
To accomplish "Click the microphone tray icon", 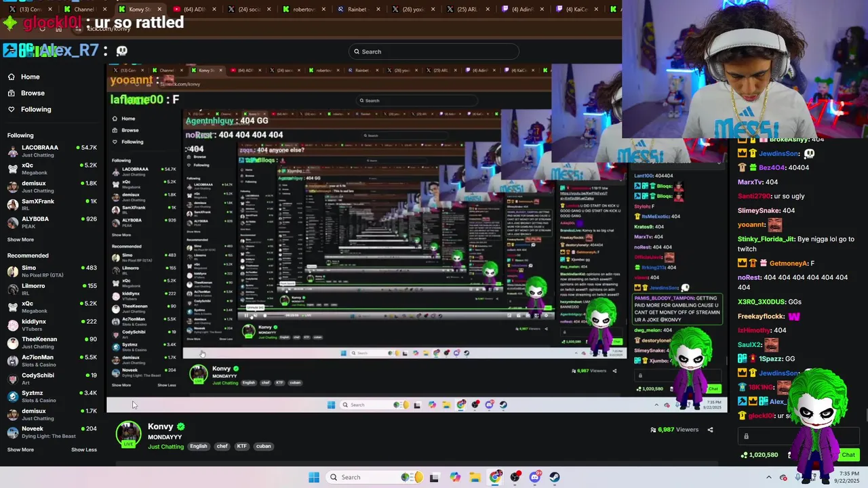I will (x=798, y=477).
